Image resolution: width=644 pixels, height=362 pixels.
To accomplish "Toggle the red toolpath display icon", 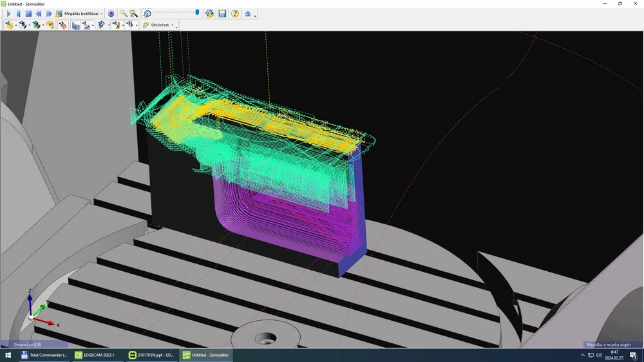I will pos(62,25).
